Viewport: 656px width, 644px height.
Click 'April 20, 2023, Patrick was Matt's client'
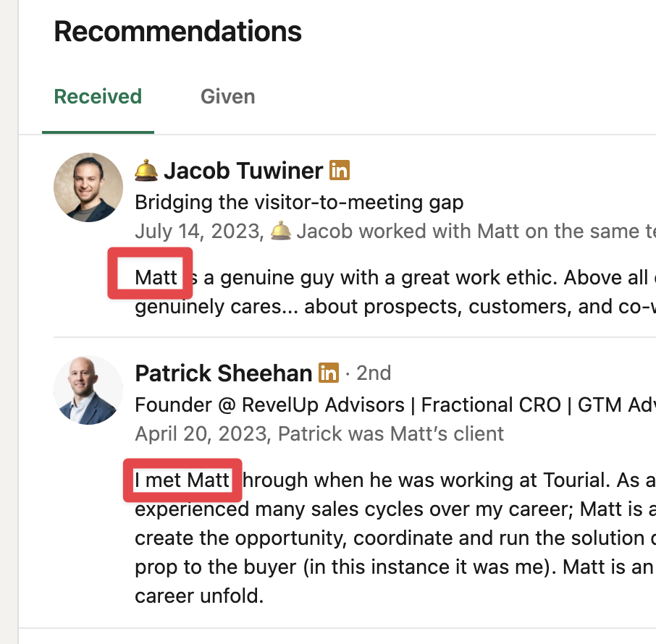coord(319,433)
